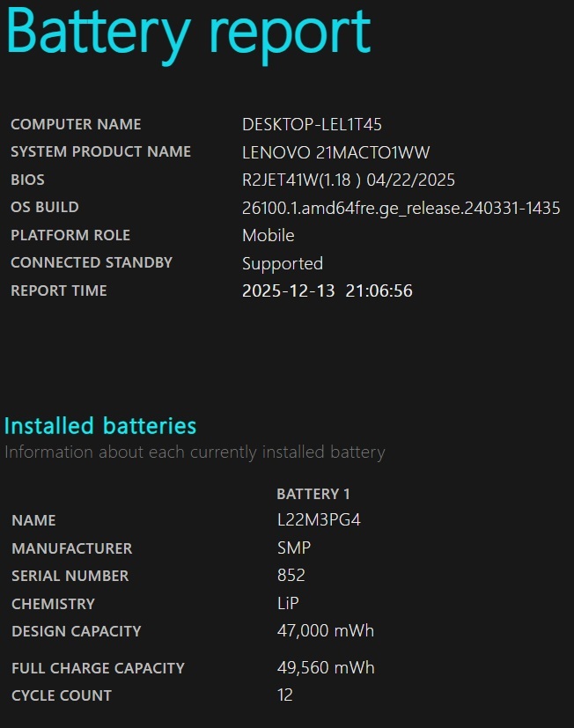Click the Connected Standby Supported value
This screenshot has width=574, height=728.
[x=282, y=263]
